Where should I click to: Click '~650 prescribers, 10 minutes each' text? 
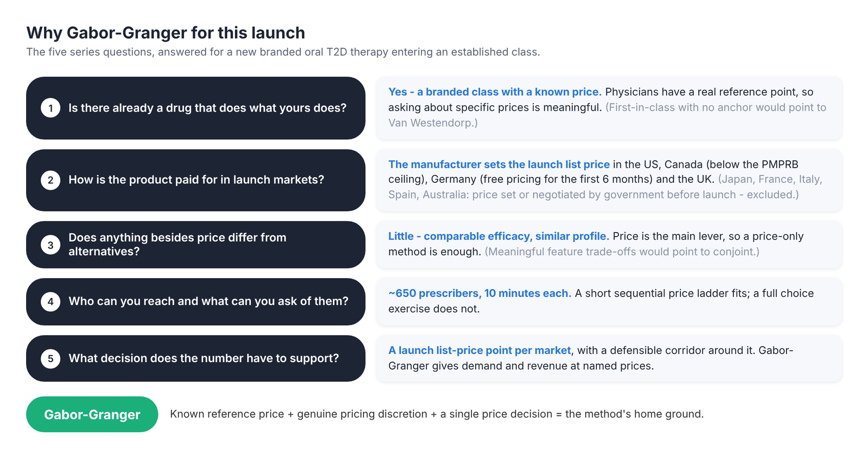[480, 293]
